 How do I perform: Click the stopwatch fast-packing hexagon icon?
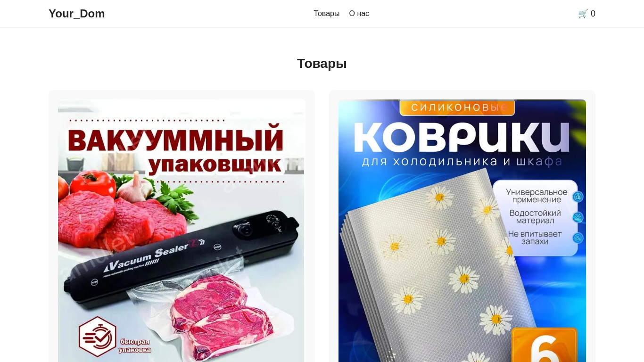click(x=98, y=336)
